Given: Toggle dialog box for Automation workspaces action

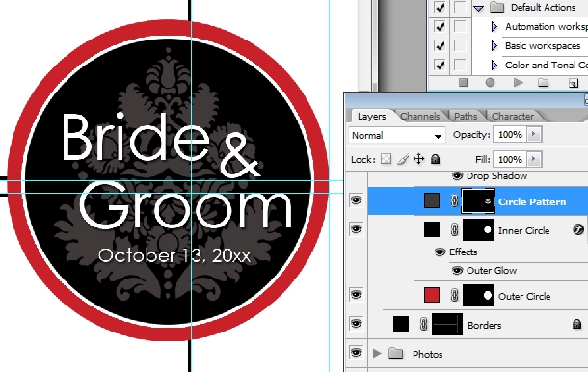Looking at the screenshot, I should tap(460, 26).
